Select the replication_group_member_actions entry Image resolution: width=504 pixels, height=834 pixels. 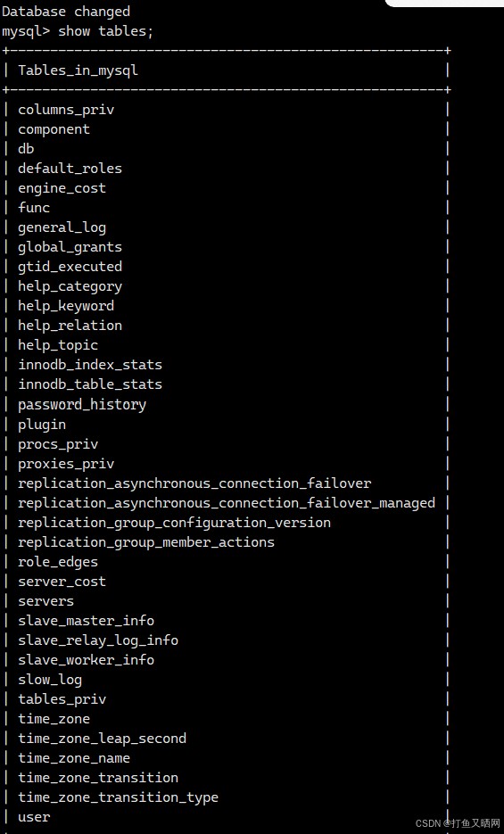[146, 542]
